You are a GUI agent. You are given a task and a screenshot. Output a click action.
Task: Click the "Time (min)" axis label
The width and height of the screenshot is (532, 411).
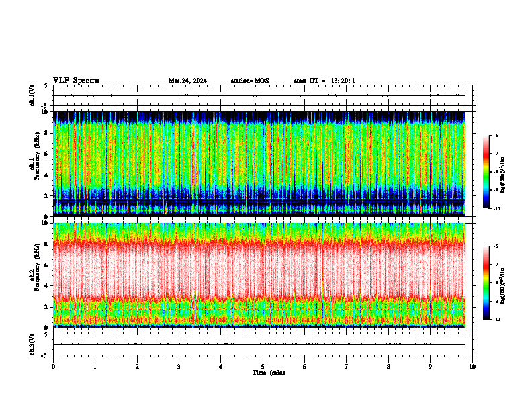click(269, 373)
